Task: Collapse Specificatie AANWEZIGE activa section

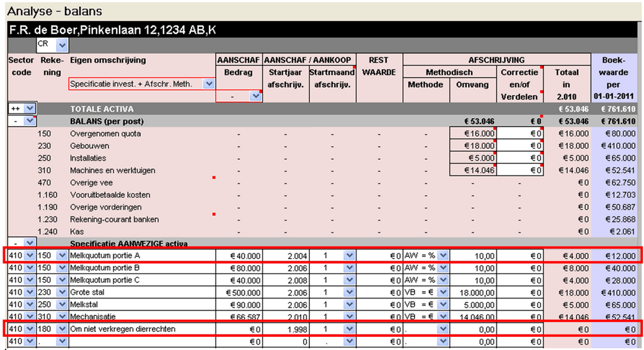Action: (x=30, y=243)
